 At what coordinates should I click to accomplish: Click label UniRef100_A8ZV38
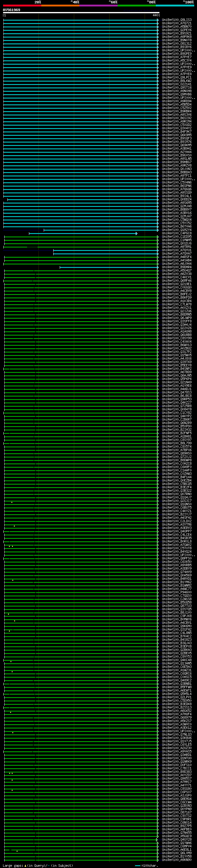pos(177,274)
